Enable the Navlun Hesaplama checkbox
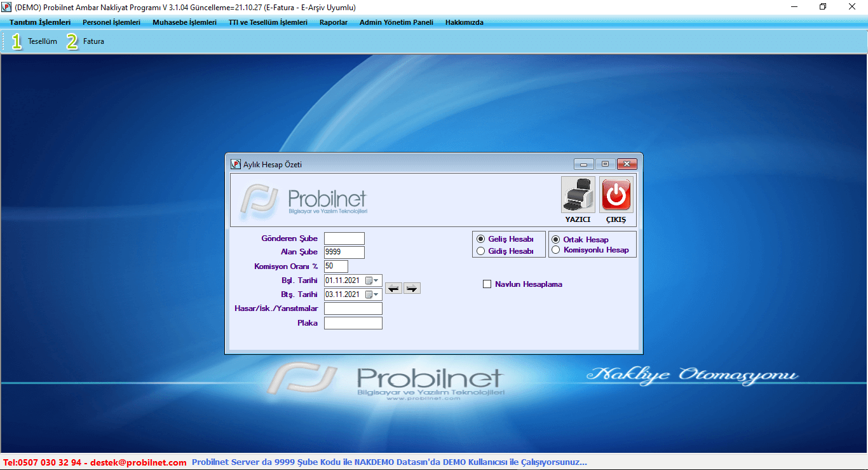Viewport: 868px width, 470px height. click(487, 284)
